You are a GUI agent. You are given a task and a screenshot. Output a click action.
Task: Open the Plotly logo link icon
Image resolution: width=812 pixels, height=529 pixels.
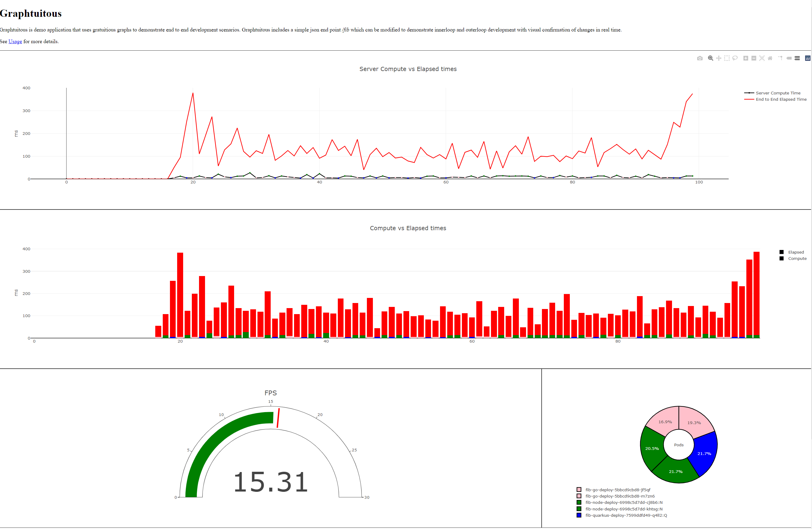[808, 58]
